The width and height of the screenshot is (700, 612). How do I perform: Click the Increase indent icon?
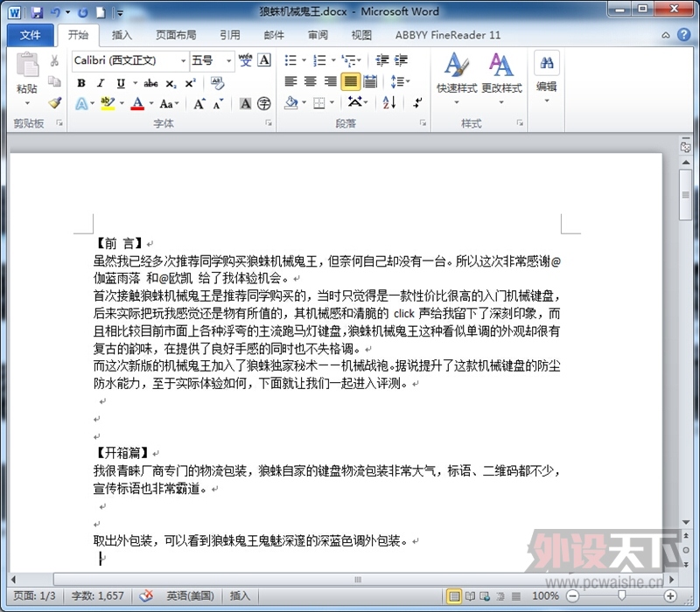coord(401,59)
